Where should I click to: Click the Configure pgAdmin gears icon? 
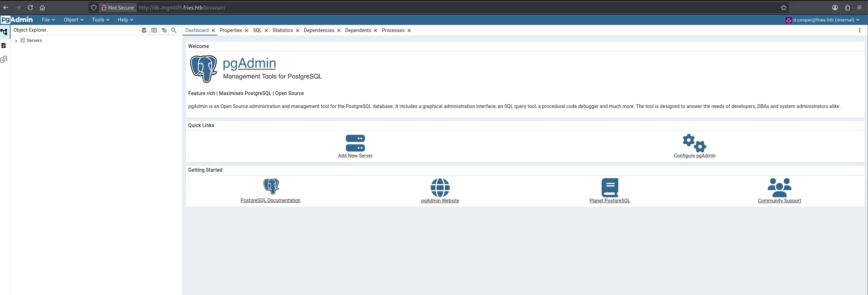694,143
